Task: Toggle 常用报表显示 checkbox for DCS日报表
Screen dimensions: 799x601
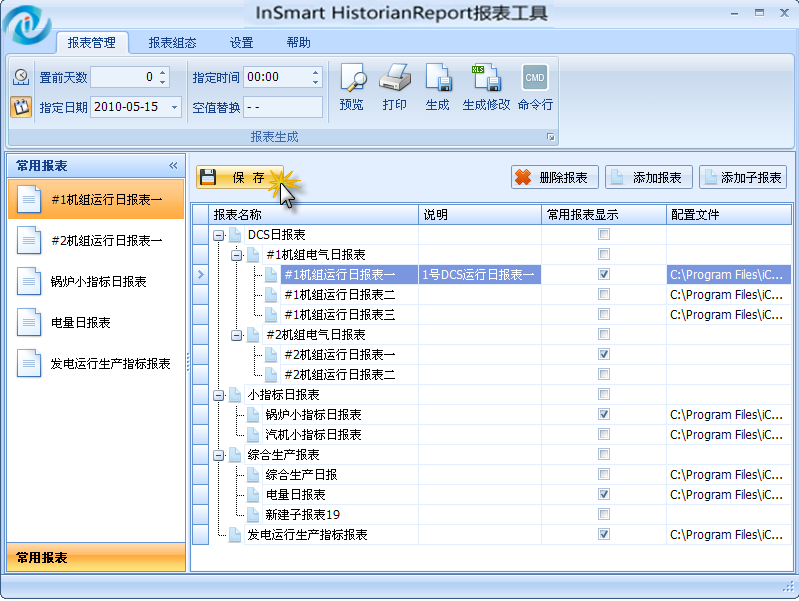Action: click(604, 234)
